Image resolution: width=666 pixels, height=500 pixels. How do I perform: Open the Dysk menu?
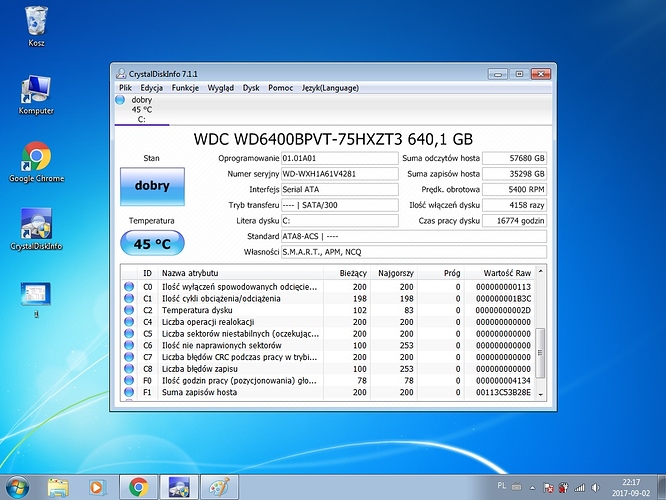(251, 88)
